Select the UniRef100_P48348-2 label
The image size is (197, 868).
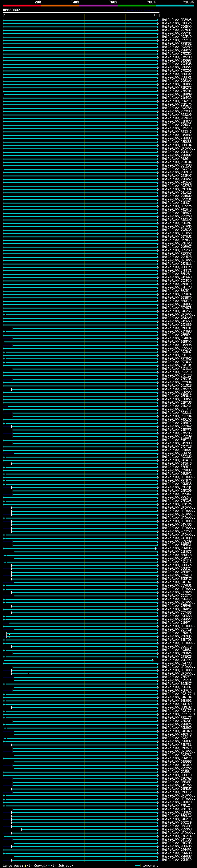(179, 731)
